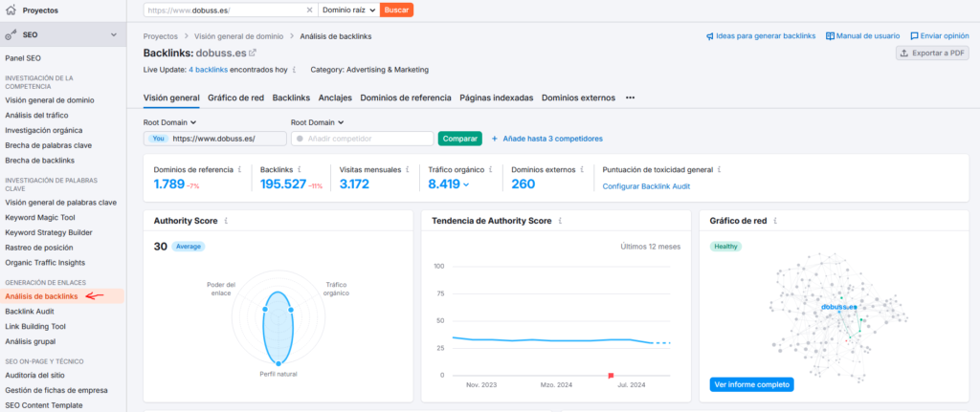Click Backlinks metric info icon
The width and height of the screenshot is (980, 412).
tap(300, 169)
